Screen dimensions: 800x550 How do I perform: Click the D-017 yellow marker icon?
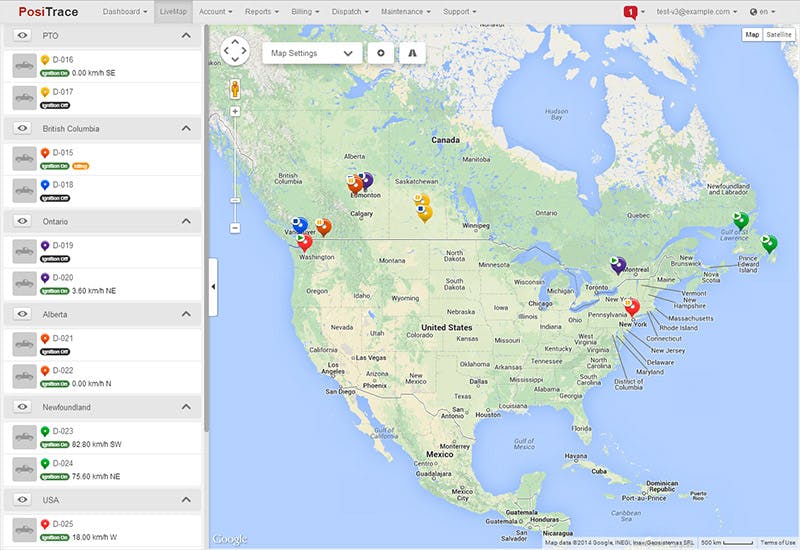pos(45,92)
